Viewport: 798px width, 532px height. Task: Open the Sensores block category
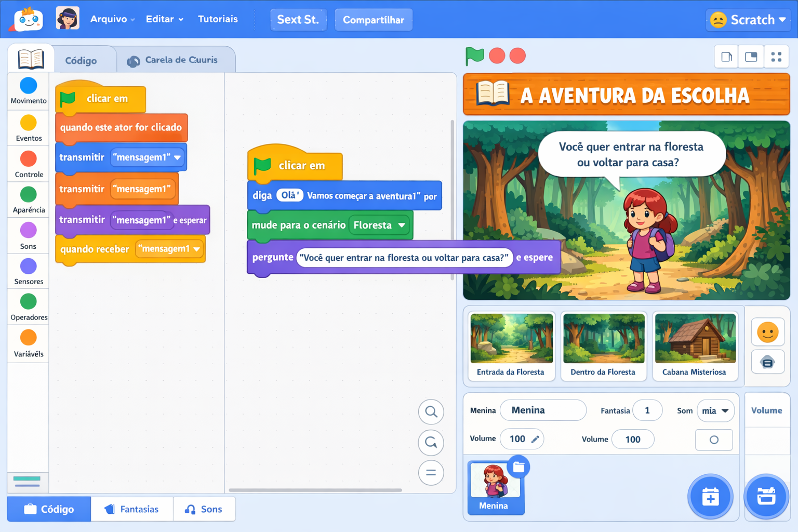[x=28, y=271]
